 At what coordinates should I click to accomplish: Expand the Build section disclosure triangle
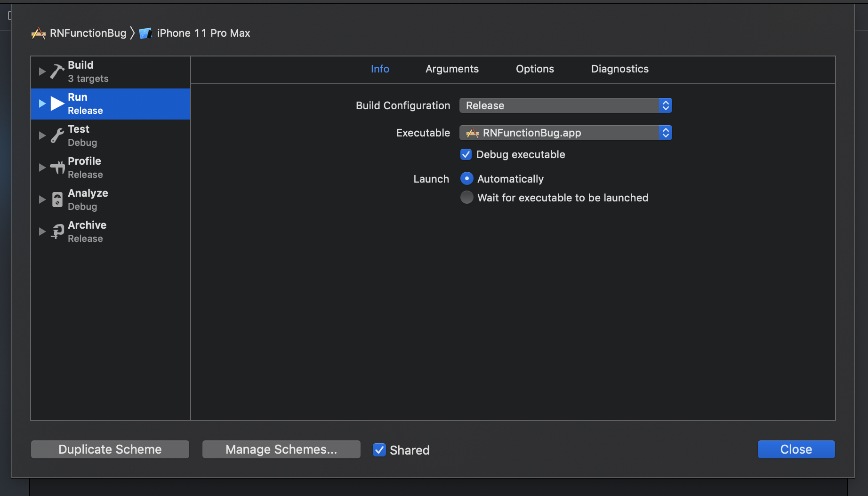(x=42, y=71)
